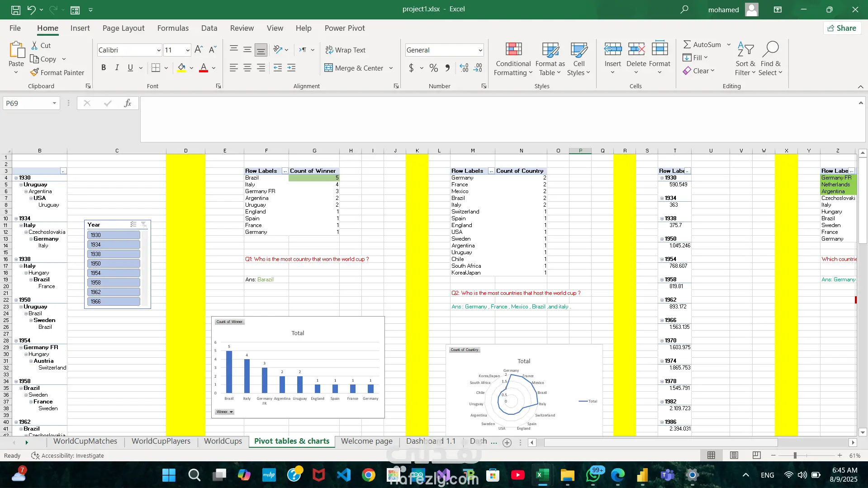Clear the Year slicer filter
This screenshot has height=488, width=868.
[144, 225]
